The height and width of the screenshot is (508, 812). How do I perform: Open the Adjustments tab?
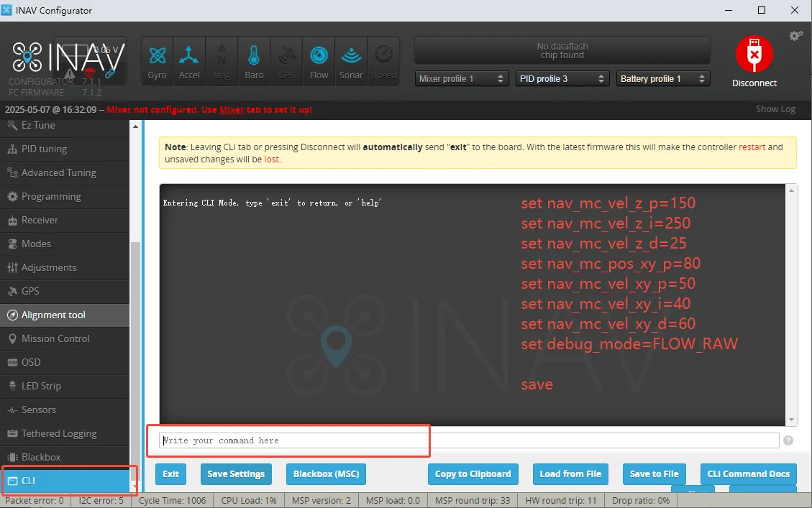click(x=65, y=267)
